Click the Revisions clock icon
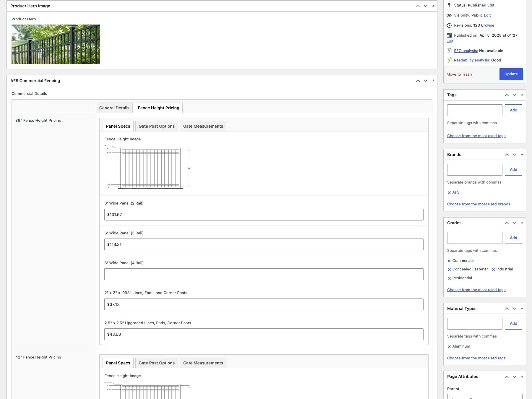Image resolution: width=532 pixels, height=399 pixels. click(449, 25)
